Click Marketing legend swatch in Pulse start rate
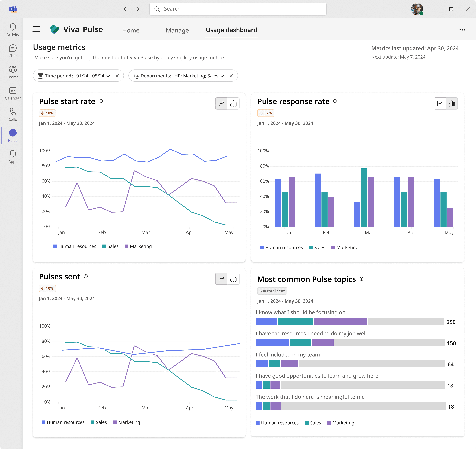 tap(127, 246)
